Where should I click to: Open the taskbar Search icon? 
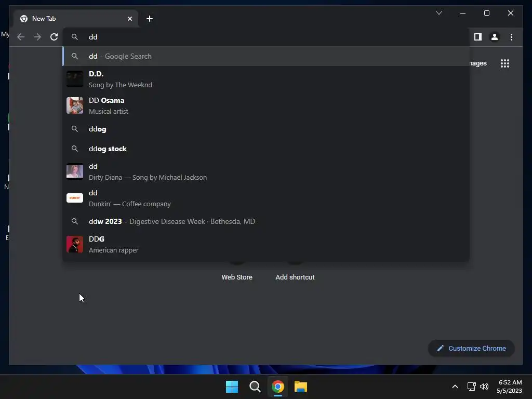[x=255, y=387]
